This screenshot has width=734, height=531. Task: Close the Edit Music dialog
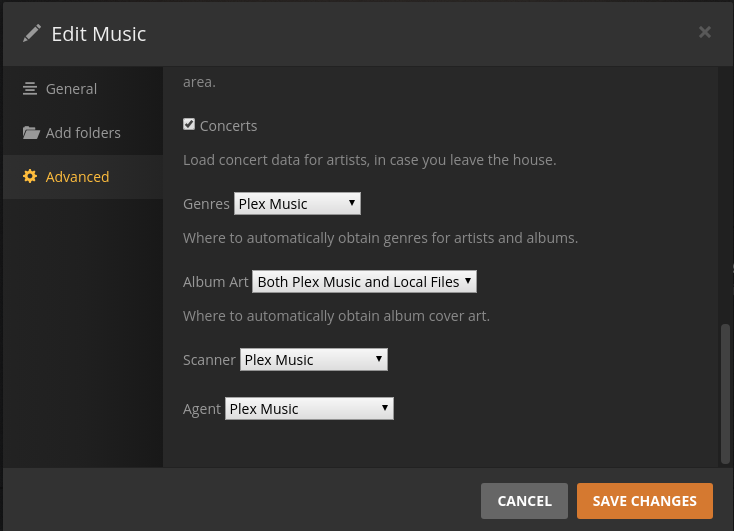click(x=705, y=32)
